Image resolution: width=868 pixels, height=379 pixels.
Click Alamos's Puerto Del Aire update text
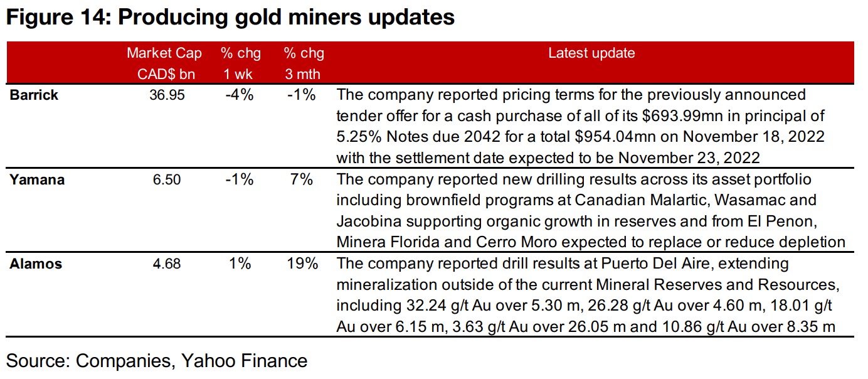(586, 295)
